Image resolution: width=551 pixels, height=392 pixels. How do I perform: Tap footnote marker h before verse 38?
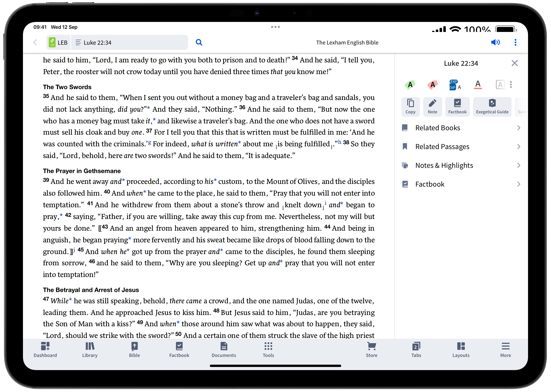pos(340,142)
